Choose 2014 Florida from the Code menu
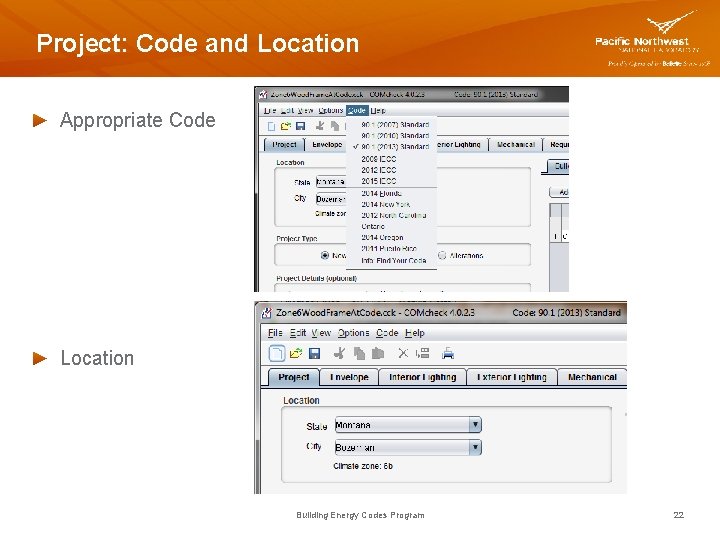This screenshot has width=720, height=540. pyautogui.click(x=391, y=194)
